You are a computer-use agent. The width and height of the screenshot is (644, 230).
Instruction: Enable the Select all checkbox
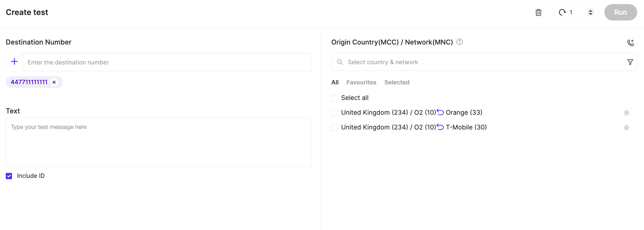[x=334, y=98]
